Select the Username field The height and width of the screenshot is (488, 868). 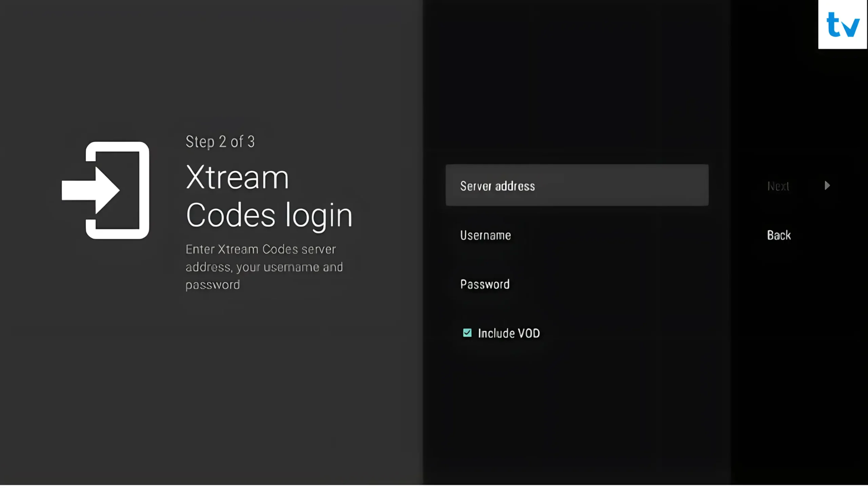[577, 235]
